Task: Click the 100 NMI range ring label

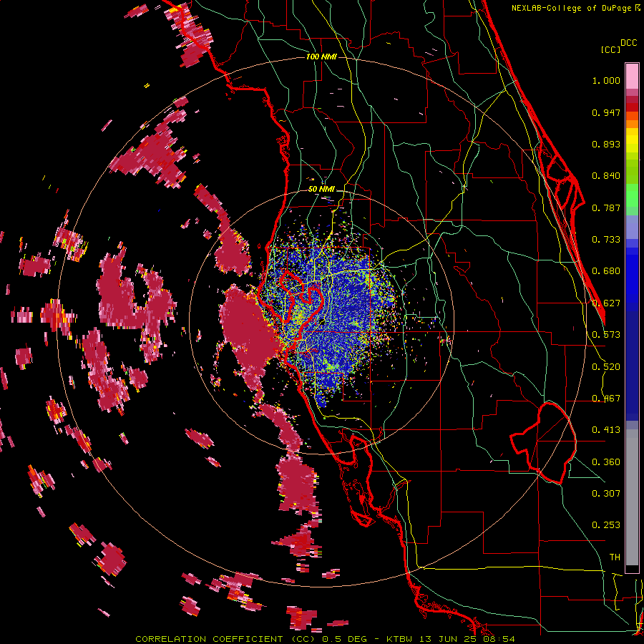Action: click(x=321, y=57)
